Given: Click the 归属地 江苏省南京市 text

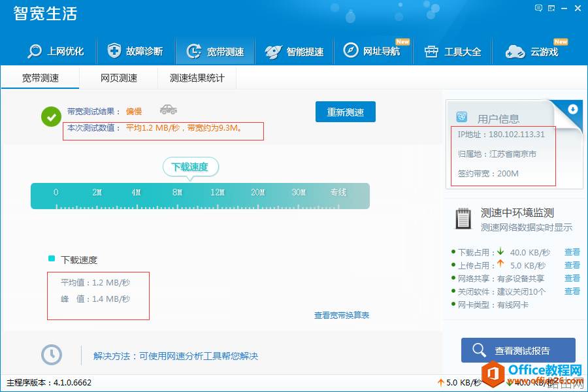Looking at the screenshot, I should click(497, 154).
